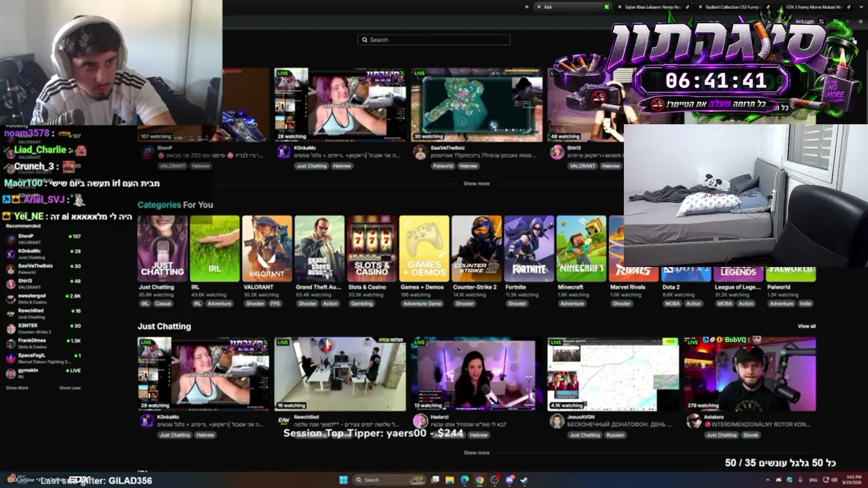Open the VALORANT category card
Image resolution: width=868 pixels, height=488 pixels.
pos(267,249)
